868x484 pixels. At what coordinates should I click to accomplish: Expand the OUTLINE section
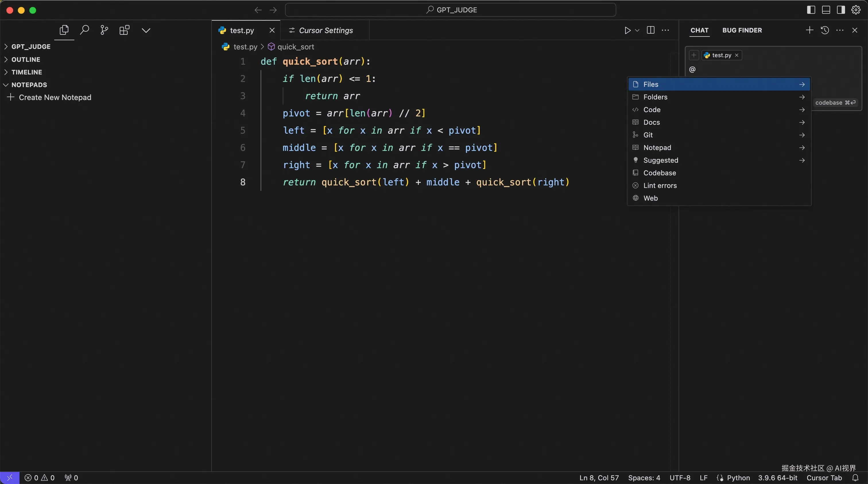pos(26,59)
